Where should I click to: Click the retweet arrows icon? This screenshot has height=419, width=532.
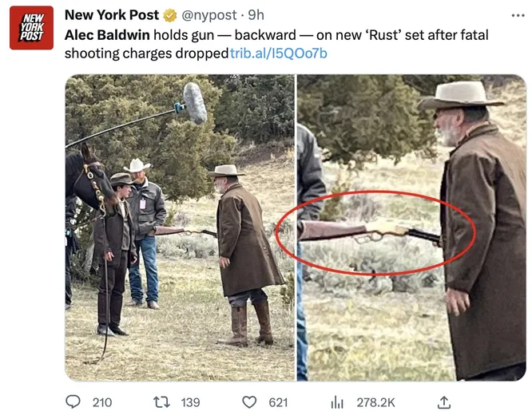[161, 402]
